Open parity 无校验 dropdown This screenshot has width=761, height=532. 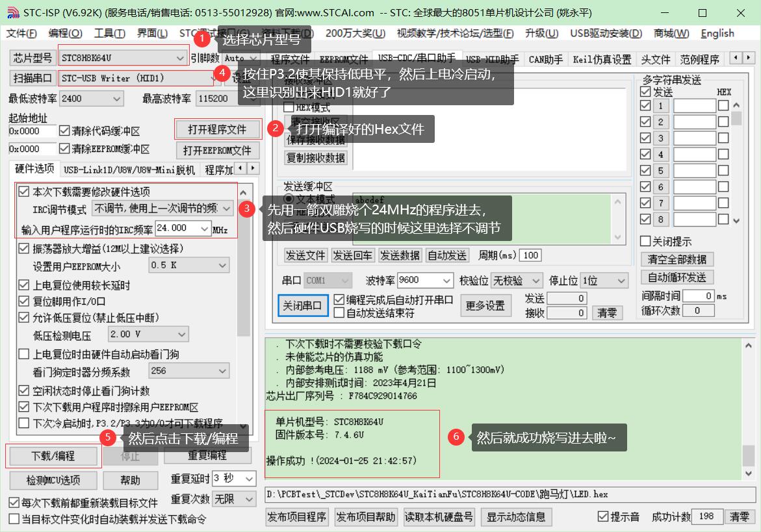pyautogui.click(x=535, y=280)
